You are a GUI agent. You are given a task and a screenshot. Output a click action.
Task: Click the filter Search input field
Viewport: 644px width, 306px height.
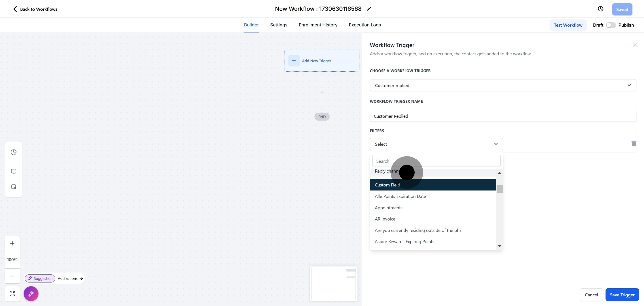coord(436,161)
